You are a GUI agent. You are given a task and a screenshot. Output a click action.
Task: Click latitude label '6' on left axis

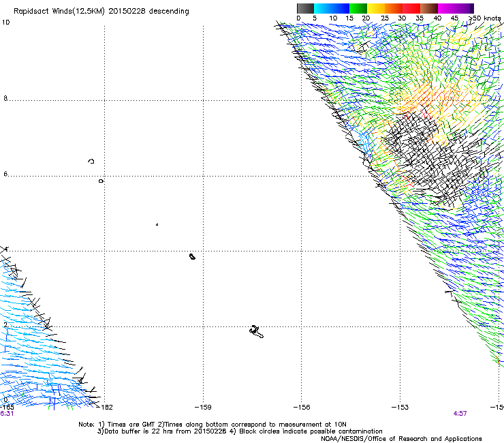(x=5, y=174)
